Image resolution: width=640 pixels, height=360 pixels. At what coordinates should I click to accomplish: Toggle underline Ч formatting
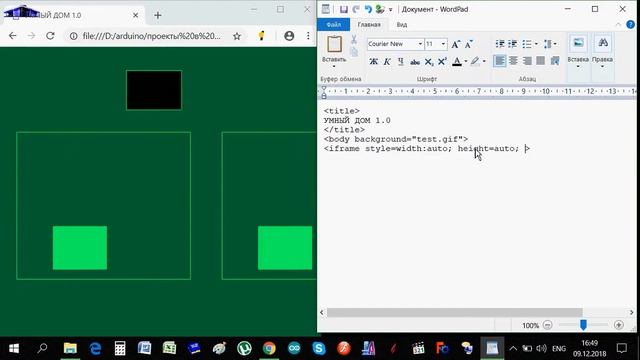(x=400, y=62)
